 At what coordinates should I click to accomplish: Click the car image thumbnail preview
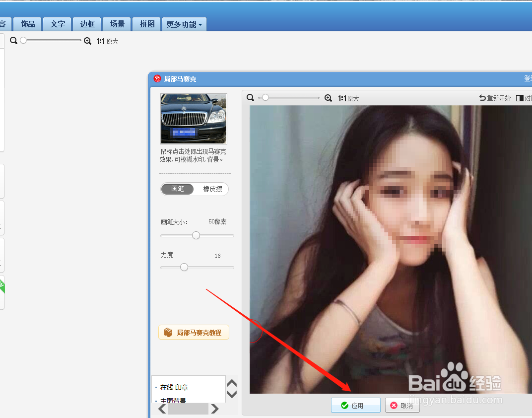tap(194, 119)
